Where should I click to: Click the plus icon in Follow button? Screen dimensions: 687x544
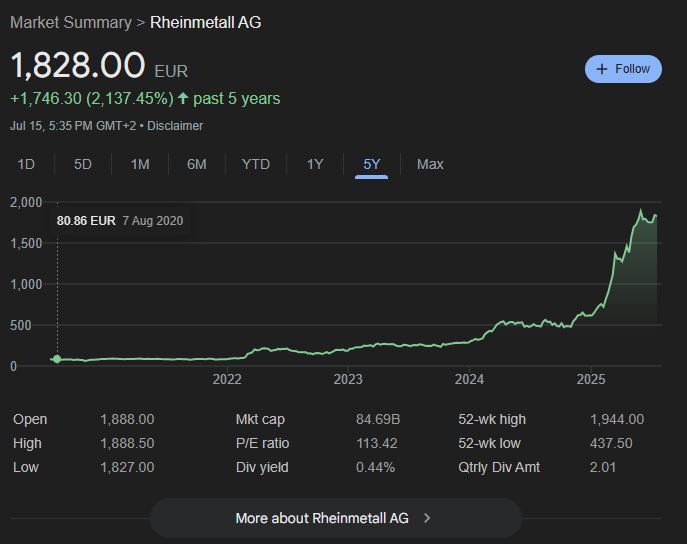click(x=602, y=69)
